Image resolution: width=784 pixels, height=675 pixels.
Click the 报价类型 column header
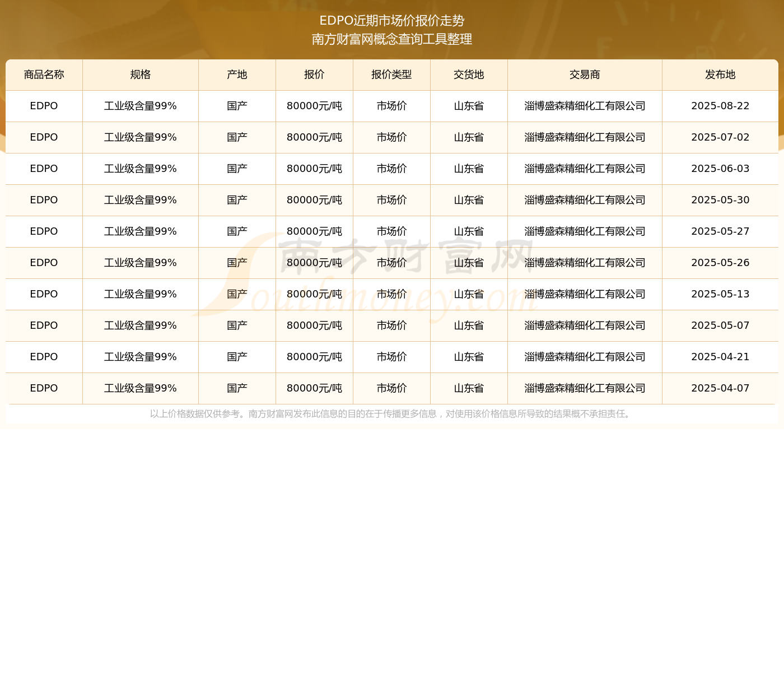pyautogui.click(x=392, y=75)
